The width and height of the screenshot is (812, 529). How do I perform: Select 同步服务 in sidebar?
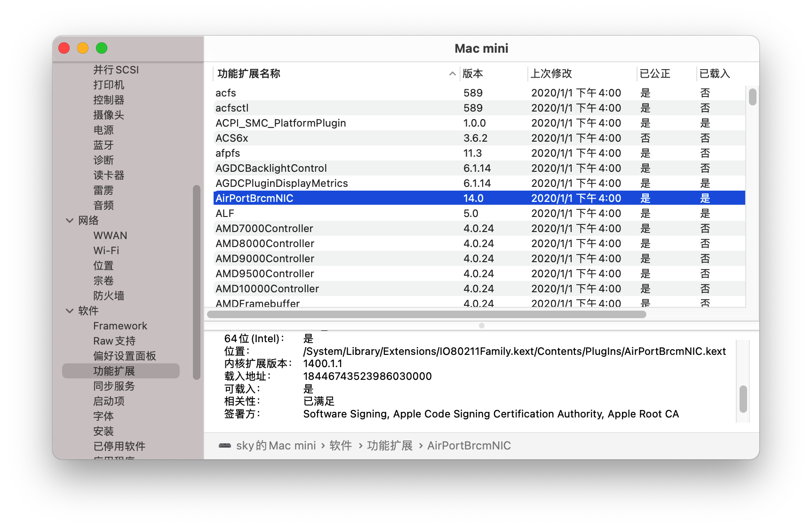click(114, 386)
